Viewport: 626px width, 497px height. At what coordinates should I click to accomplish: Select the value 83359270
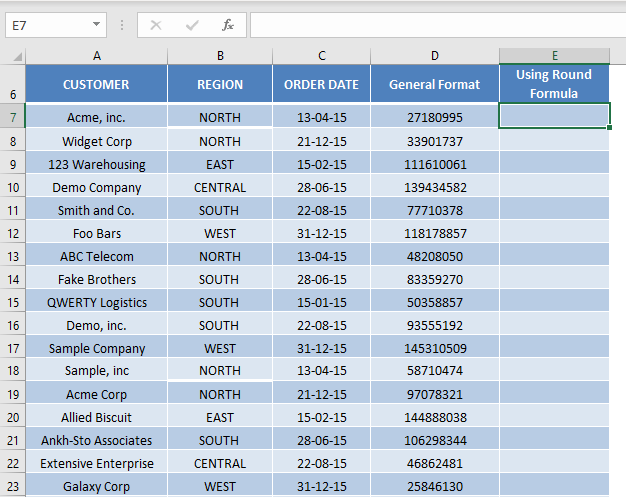point(435,279)
